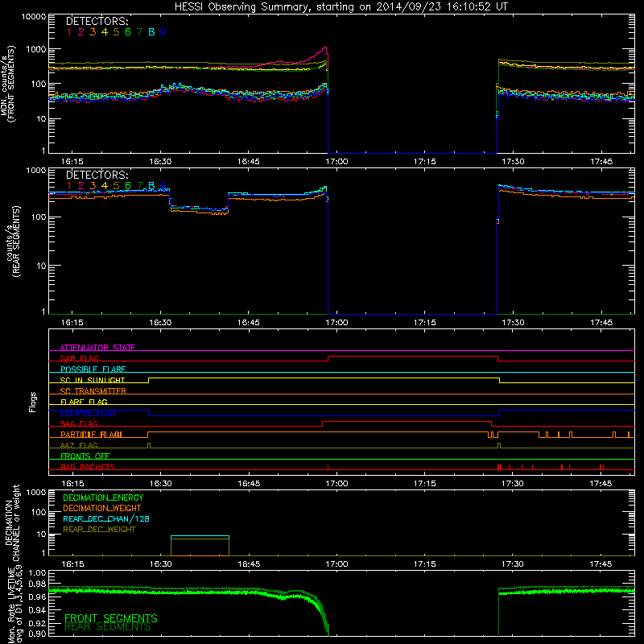This screenshot has height=644, width=644.
Task: Click the 1.00 value on the livetime y-axis
Action: 38,572
